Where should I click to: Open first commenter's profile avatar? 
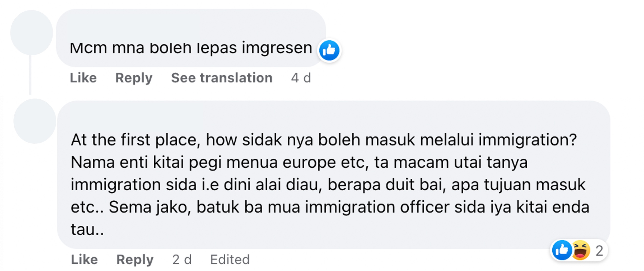coord(32,33)
